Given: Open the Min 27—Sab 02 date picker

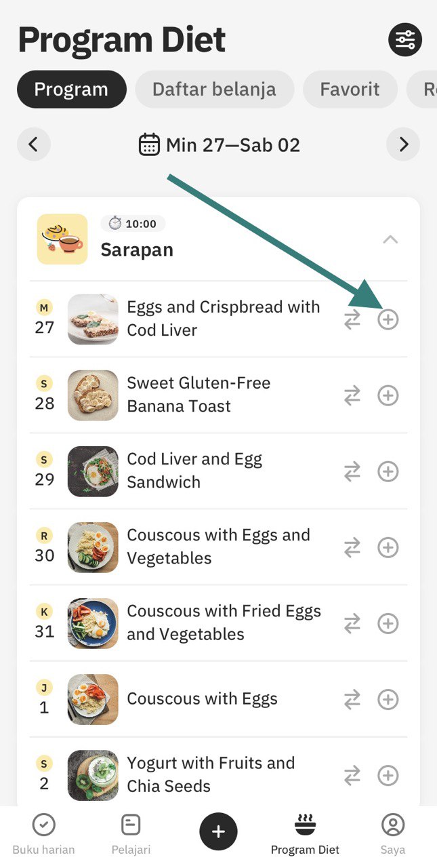Looking at the screenshot, I should click(219, 144).
